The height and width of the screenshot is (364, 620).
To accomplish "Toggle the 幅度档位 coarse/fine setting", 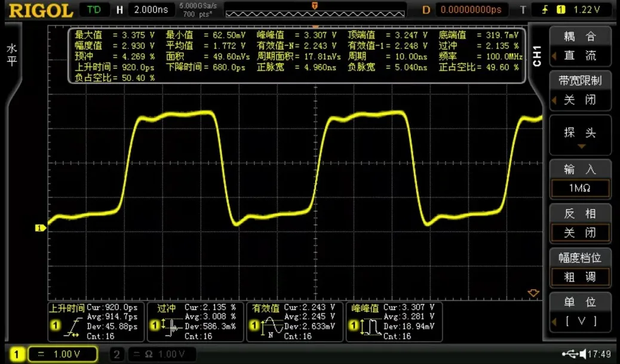I will click(579, 268).
